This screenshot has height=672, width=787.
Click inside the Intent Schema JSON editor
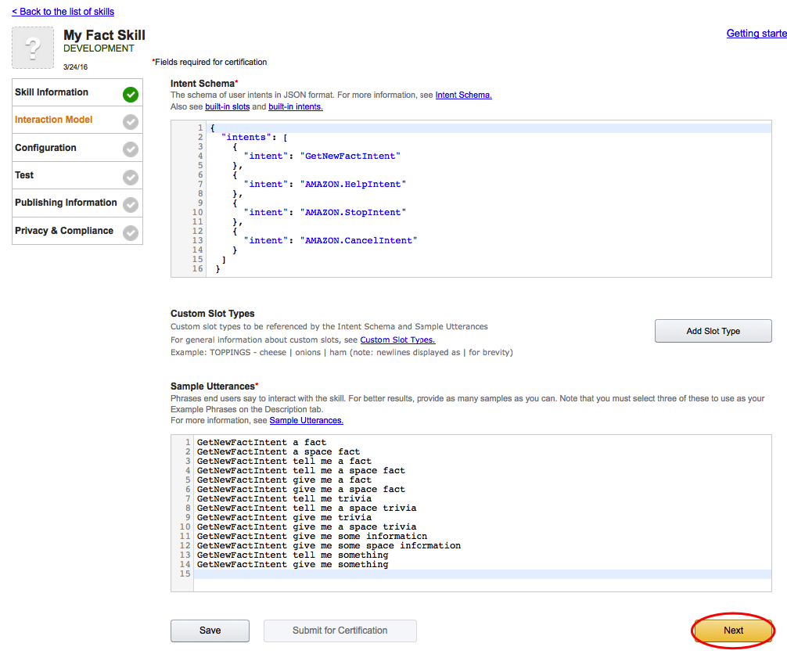click(485, 196)
